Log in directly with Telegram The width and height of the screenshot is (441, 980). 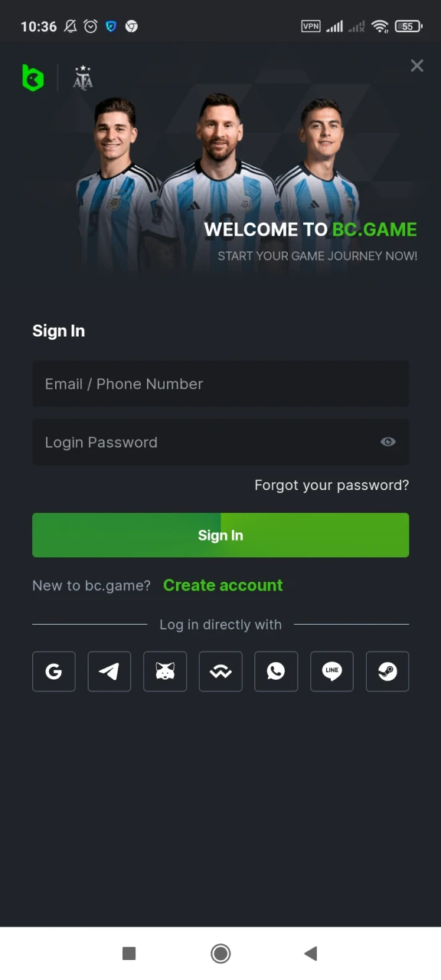coord(109,671)
